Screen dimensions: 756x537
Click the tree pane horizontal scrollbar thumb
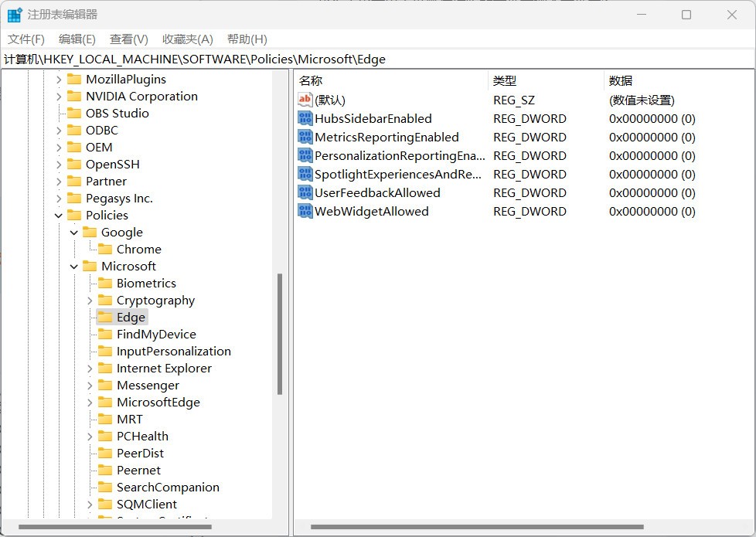[114, 527]
